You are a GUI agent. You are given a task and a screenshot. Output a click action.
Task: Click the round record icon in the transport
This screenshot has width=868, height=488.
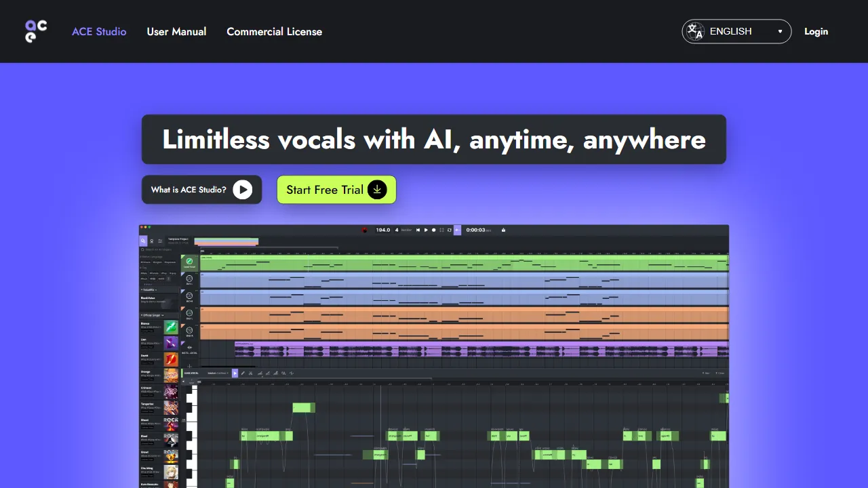434,230
